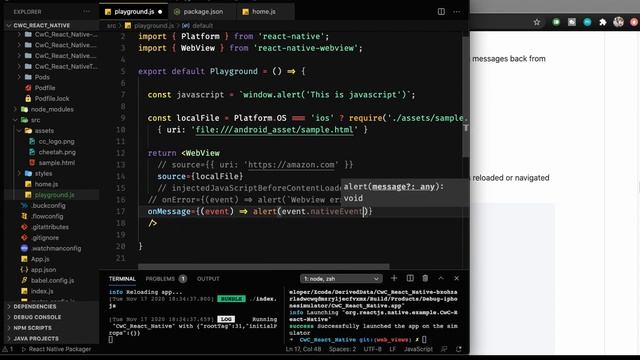Open .gitignore file
Image resolution: width=640 pixels, height=360 pixels.
click(44, 238)
